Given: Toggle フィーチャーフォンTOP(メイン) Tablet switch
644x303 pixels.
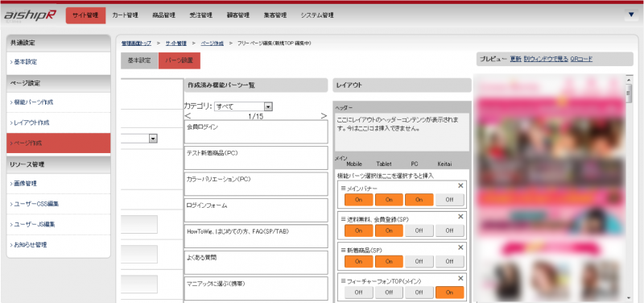Looking at the screenshot, I should tap(389, 293).
